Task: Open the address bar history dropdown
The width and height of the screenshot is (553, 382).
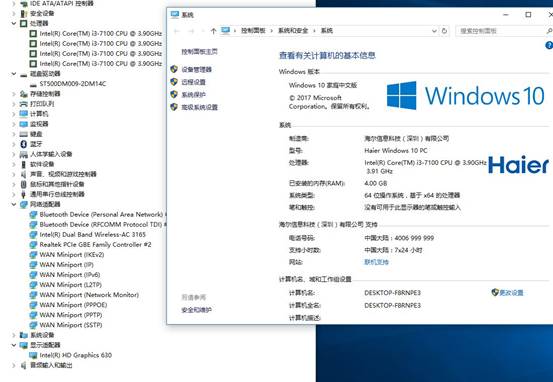Action: (434, 31)
